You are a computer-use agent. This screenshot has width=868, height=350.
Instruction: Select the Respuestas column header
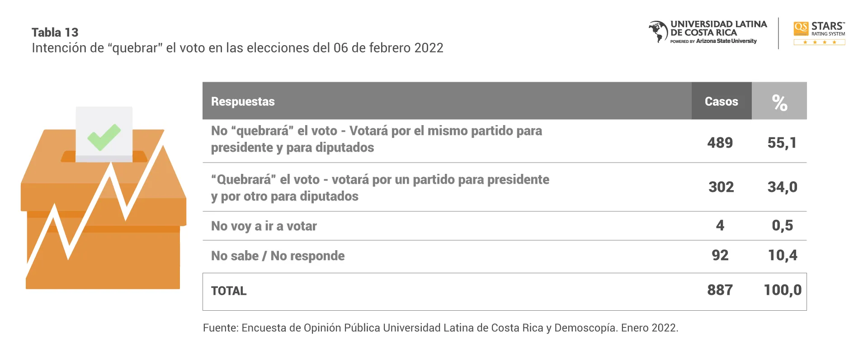(x=243, y=102)
